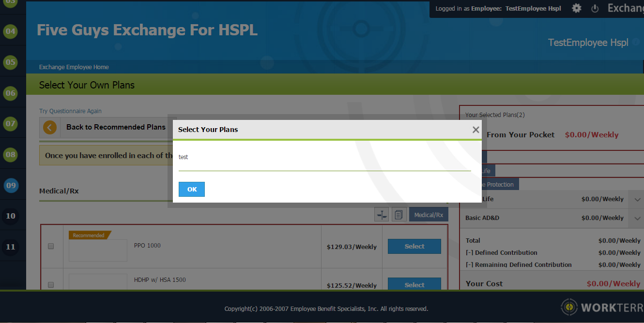Check the PPO 1000 checkbox
This screenshot has width=644, height=323.
pos(51,246)
